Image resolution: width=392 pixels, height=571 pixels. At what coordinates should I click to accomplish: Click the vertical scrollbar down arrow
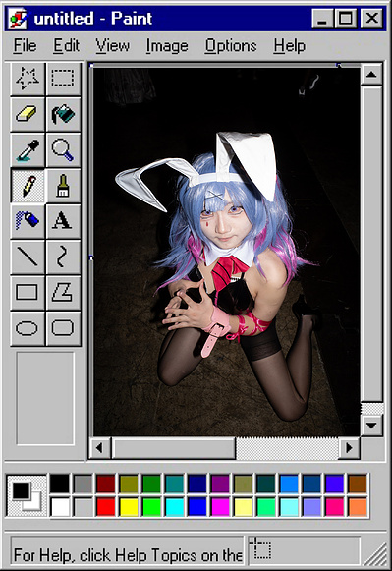371,426
